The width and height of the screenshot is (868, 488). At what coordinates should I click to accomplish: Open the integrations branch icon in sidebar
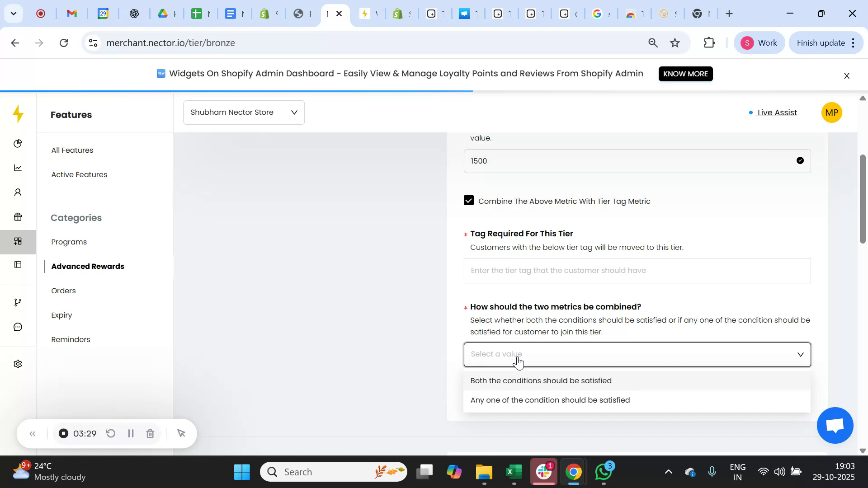[18, 302]
